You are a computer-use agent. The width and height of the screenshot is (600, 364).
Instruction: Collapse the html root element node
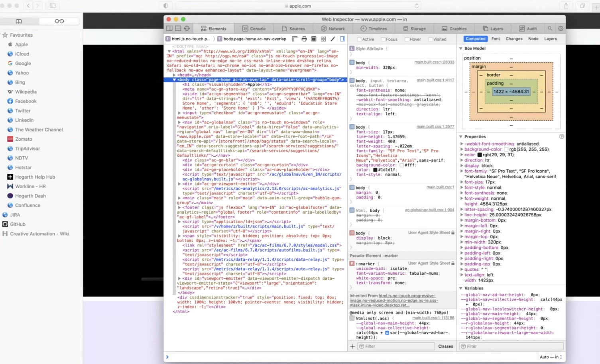169,51
